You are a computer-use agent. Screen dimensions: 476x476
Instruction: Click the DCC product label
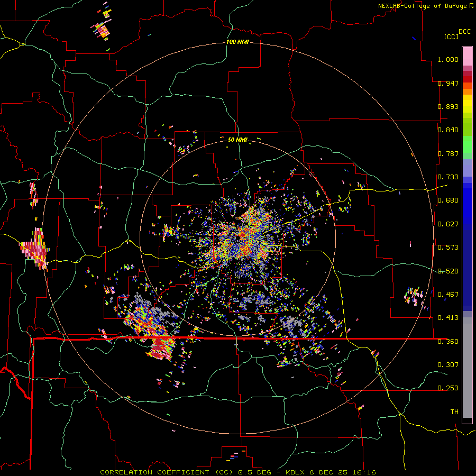464,32
